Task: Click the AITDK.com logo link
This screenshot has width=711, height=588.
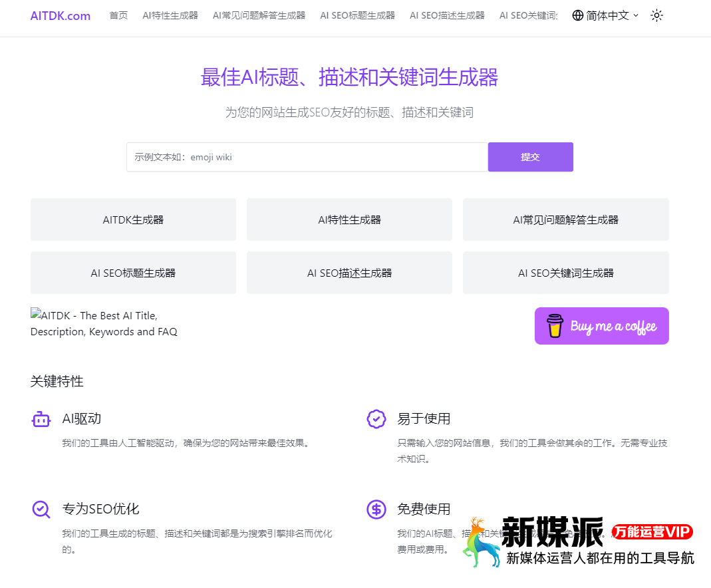Action: click(x=61, y=15)
